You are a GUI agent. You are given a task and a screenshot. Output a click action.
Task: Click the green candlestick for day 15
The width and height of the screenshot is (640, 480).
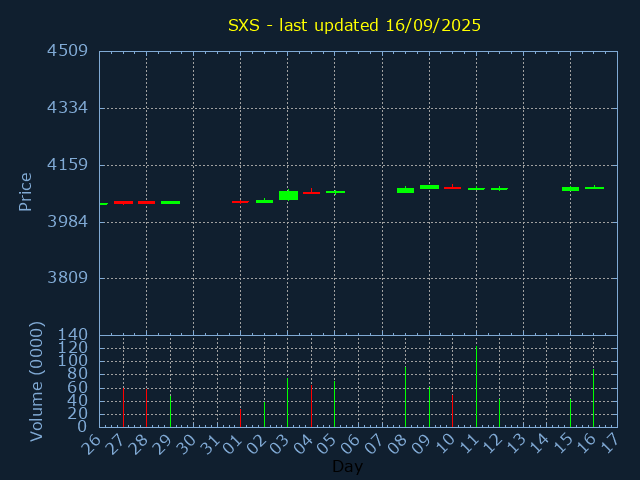tap(570, 189)
